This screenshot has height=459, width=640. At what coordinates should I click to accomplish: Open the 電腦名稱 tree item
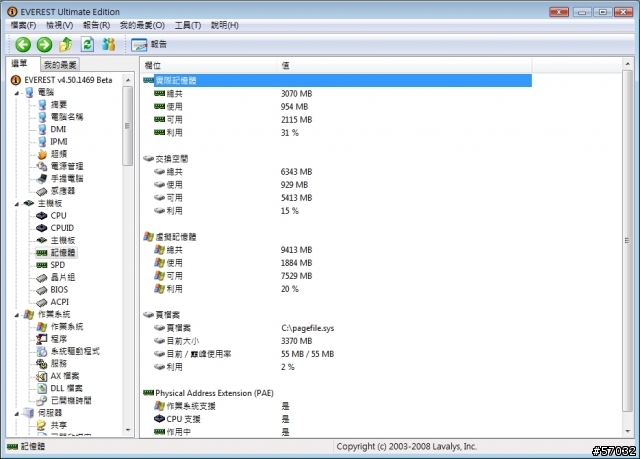point(67,117)
